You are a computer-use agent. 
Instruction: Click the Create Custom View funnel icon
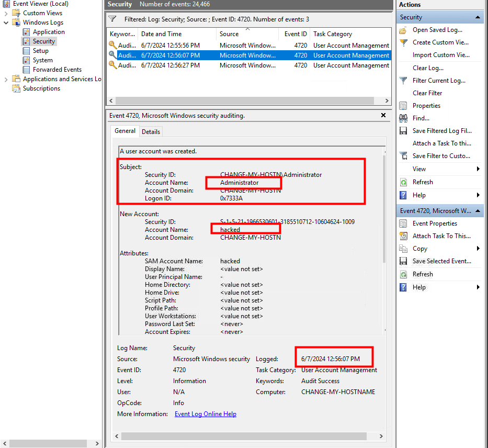[403, 43]
